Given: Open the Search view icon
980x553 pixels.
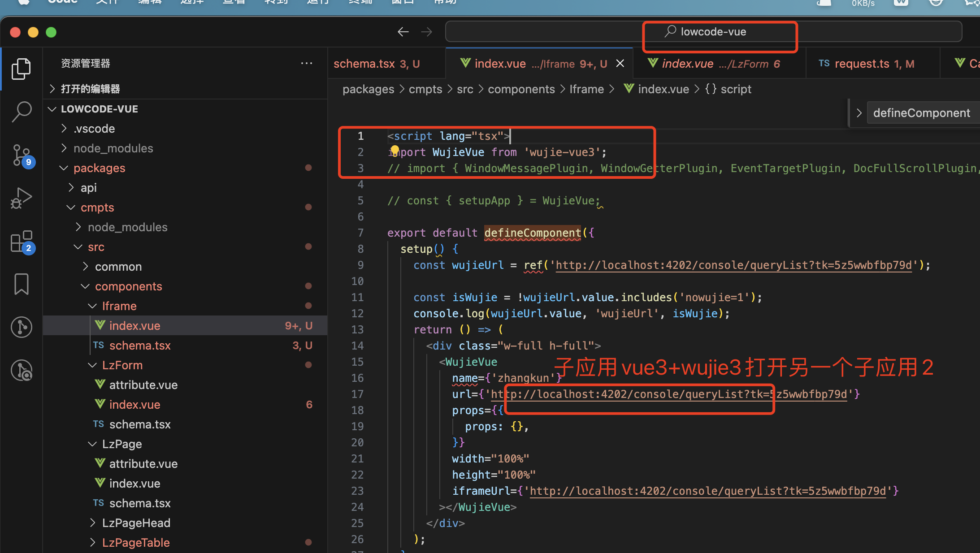Looking at the screenshot, I should (x=21, y=111).
